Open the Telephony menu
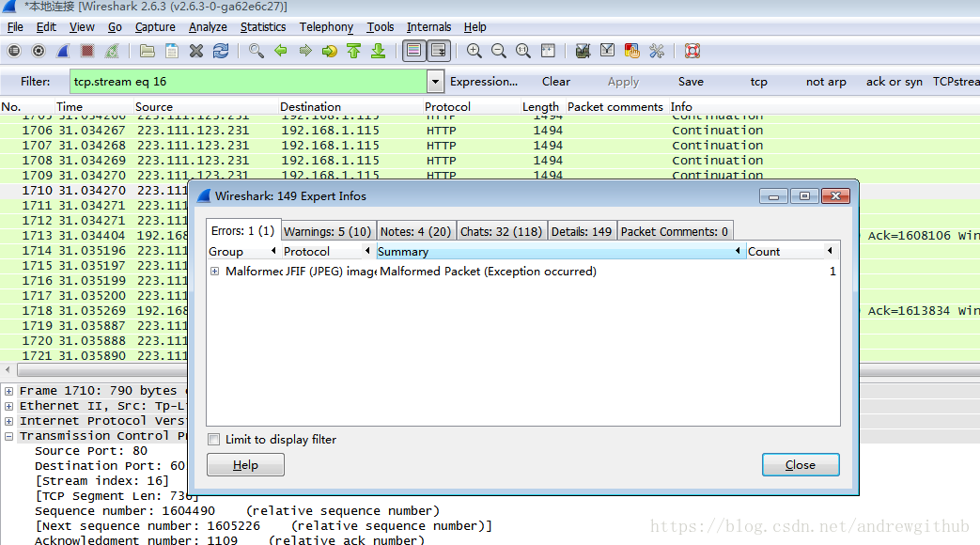 [326, 27]
